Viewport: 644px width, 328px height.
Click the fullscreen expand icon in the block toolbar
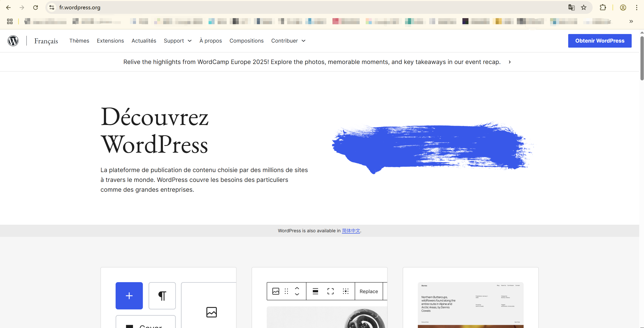pyautogui.click(x=330, y=291)
